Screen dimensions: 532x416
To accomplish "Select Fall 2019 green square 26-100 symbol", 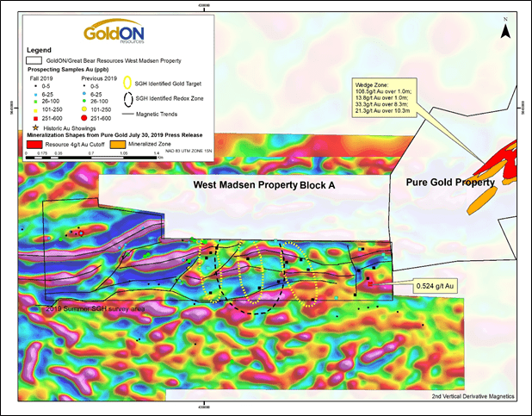I will pos(35,102).
